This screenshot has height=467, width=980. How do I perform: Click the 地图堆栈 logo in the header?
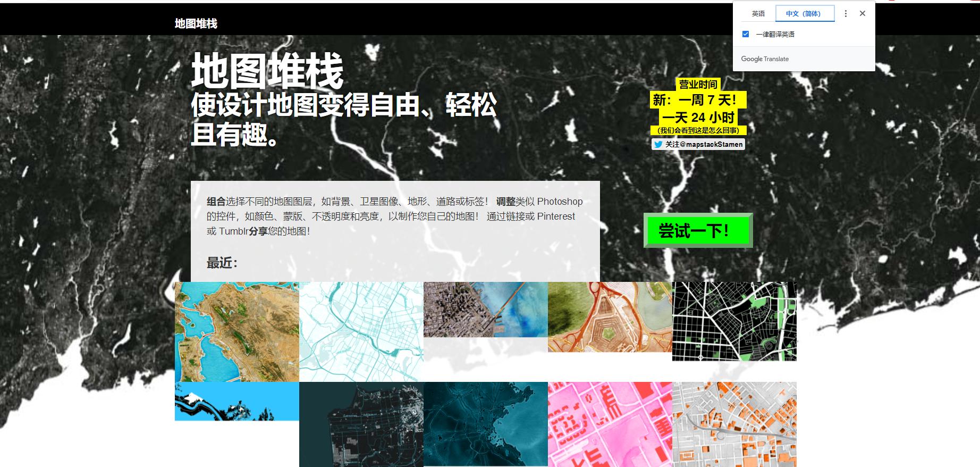pos(196,23)
